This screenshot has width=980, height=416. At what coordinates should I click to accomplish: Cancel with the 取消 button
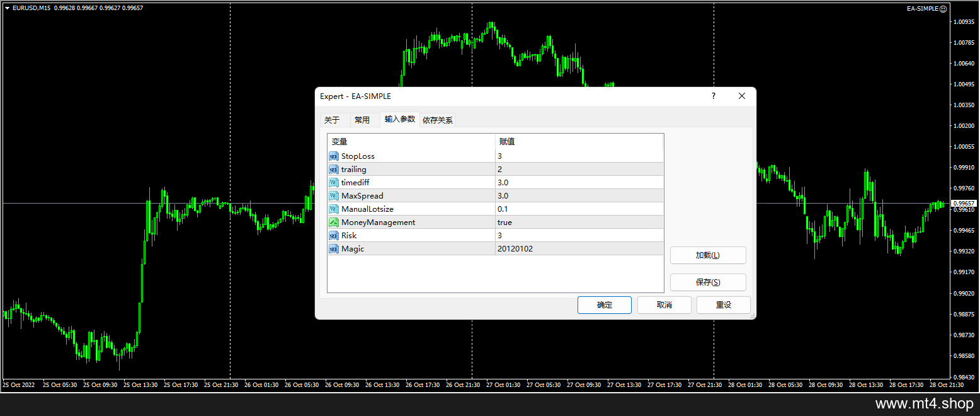coord(664,305)
